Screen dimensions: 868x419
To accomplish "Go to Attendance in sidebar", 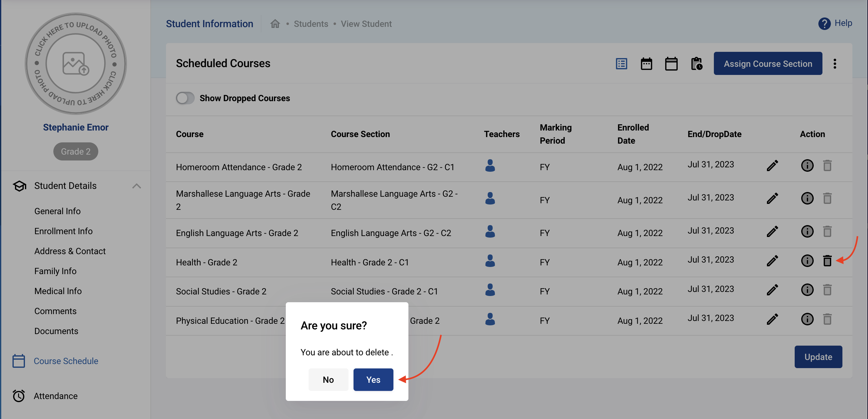I will click(x=56, y=396).
